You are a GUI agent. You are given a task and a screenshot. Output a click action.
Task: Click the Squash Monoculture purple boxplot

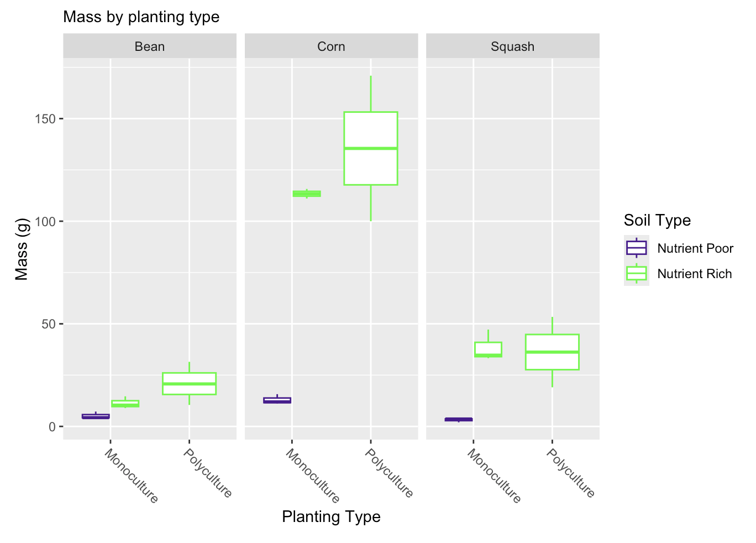(x=459, y=420)
